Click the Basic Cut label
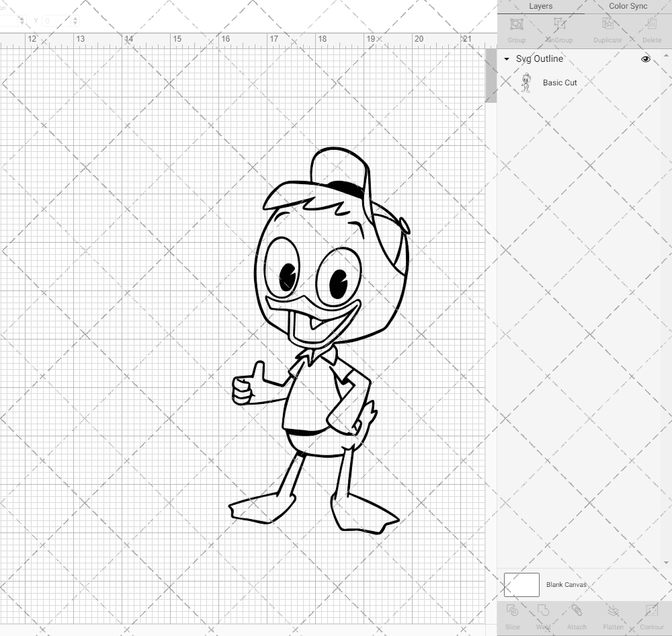This screenshot has height=636, width=672. tap(560, 83)
